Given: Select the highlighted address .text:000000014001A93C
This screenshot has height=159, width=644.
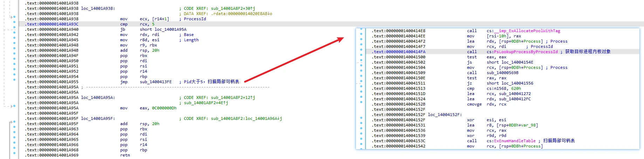Looking at the screenshot, I should [52, 24].
